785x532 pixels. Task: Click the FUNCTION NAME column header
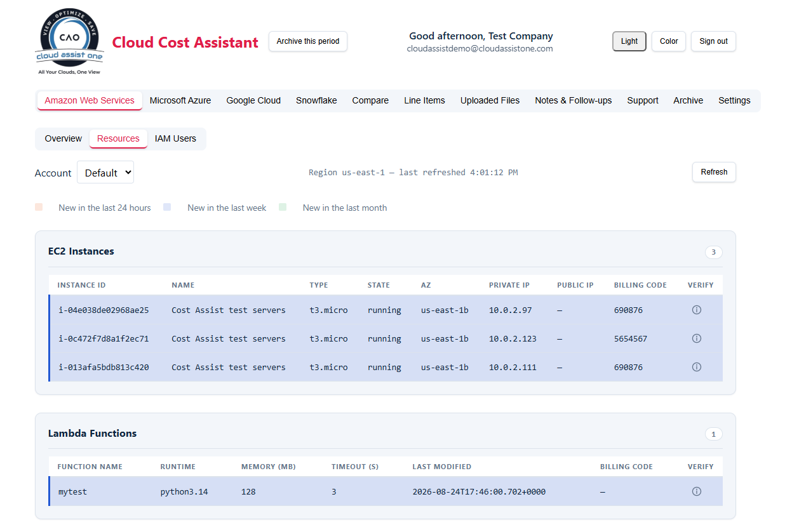point(90,467)
